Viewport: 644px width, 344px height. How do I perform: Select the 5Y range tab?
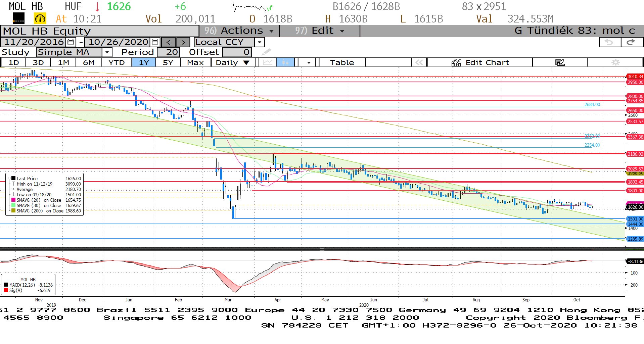click(x=168, y=62)
